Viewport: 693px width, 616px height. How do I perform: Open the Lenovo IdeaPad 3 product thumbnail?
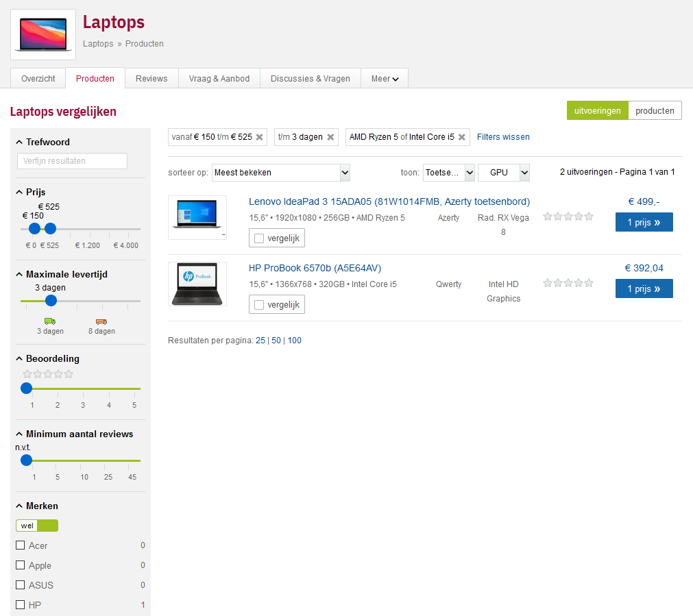point(197,217)
